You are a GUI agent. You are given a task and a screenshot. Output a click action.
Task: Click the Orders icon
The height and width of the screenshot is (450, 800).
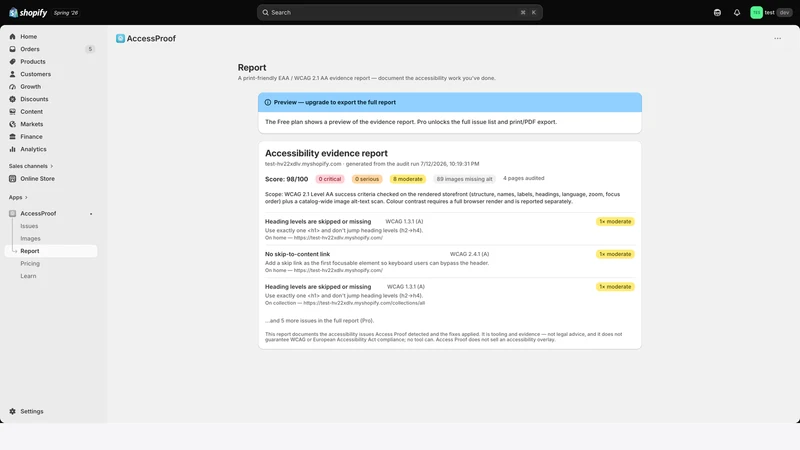pos(12,49)
